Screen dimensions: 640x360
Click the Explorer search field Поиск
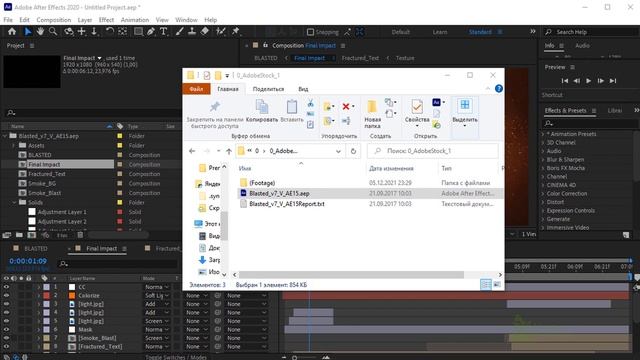coord(433,151)
